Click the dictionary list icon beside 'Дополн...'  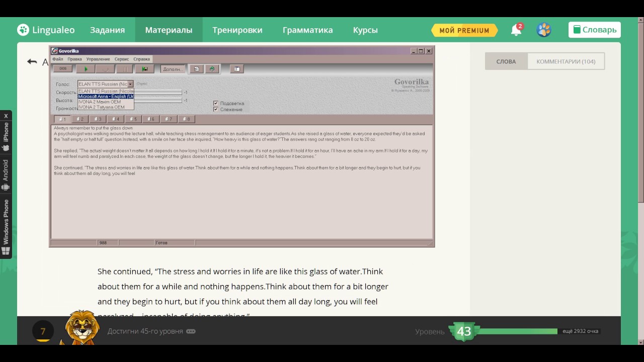coord(197,69)
